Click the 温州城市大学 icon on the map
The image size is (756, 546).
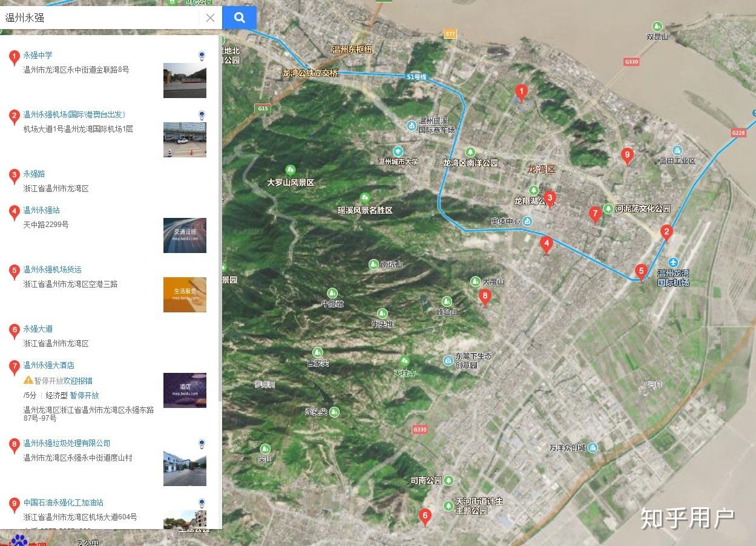click(398, 151)
